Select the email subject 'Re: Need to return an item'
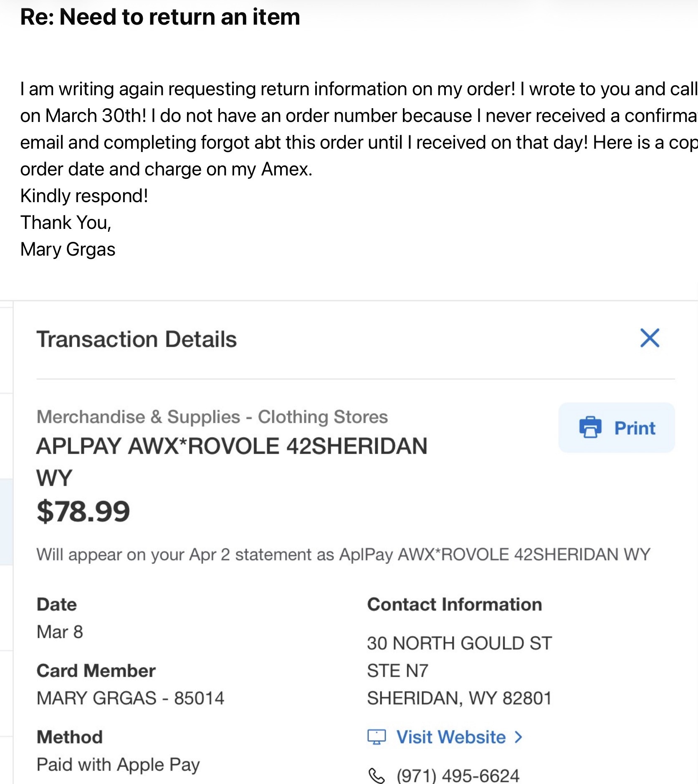The height and width of the screenshot is (784, 698). coord(160,17)
